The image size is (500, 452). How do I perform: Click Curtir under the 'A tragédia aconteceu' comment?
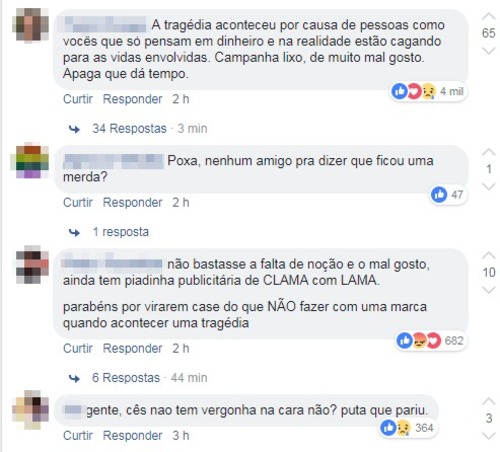pyautogui.click(x=78, y=99)
